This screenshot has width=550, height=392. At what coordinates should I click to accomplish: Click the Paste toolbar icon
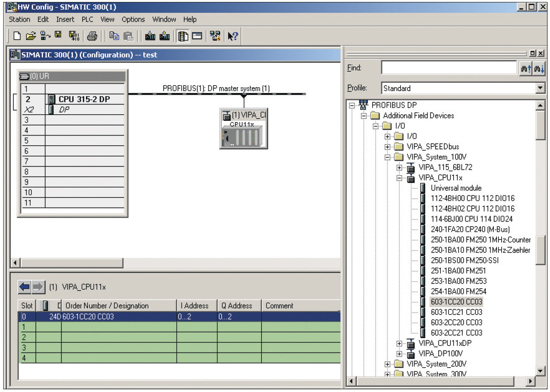tap(128, 36)
